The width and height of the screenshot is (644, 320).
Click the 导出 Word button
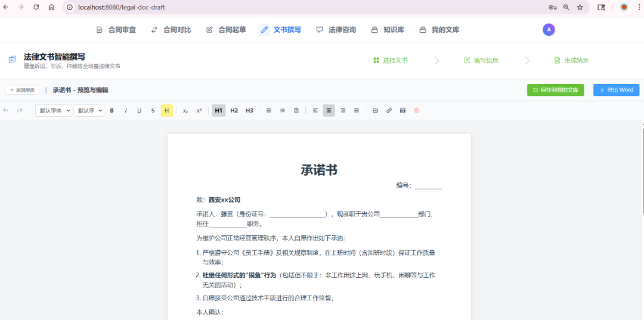click(x=616, y=90)
